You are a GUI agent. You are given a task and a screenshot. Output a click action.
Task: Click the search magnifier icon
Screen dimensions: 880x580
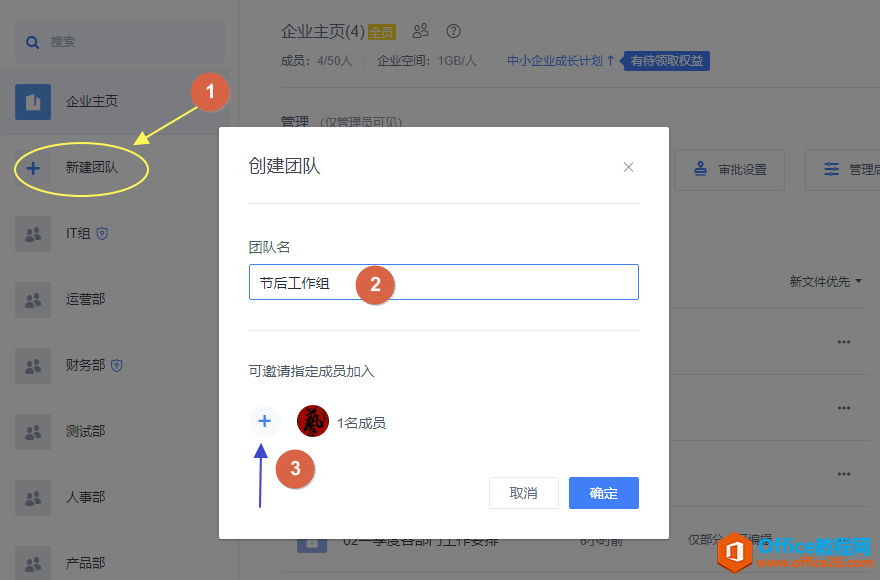[x=33, y=42]
